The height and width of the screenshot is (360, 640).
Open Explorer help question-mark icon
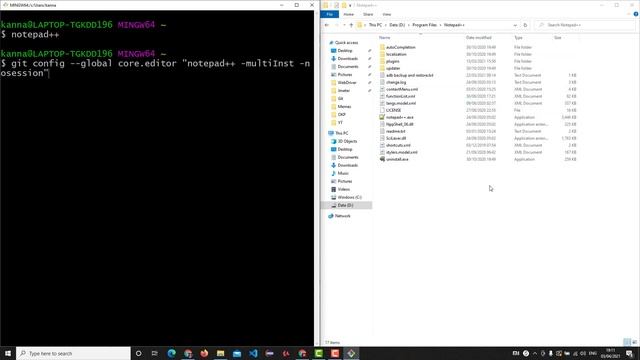[636, 14]
